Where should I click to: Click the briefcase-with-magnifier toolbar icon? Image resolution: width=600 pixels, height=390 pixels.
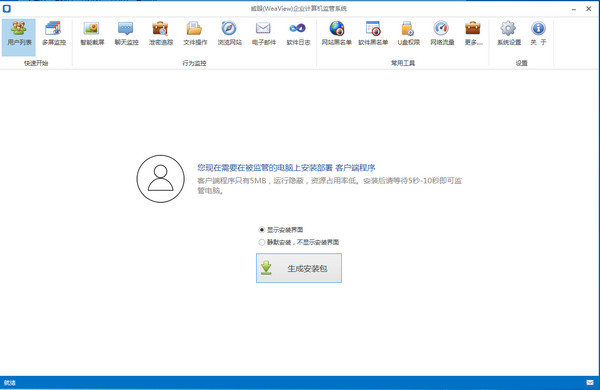[161, 34]
